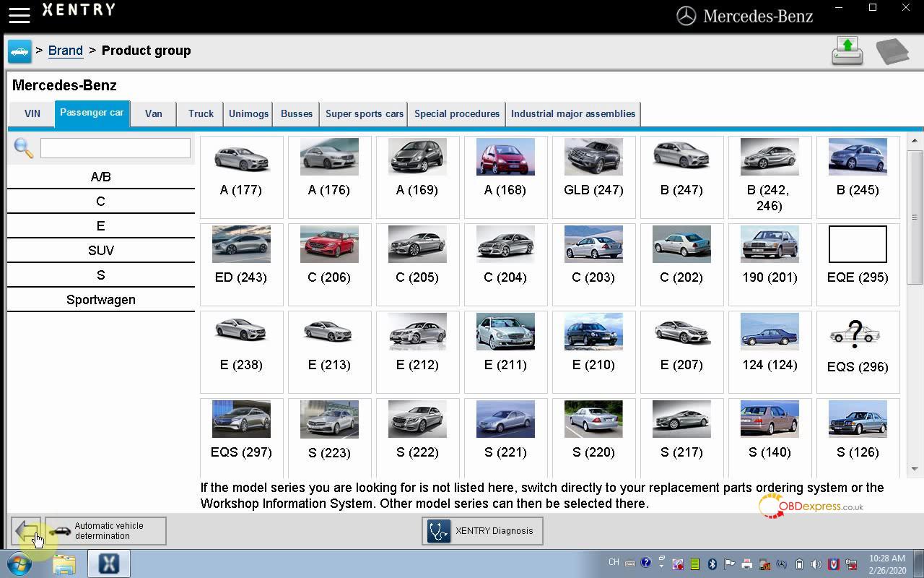Select the C (203) model
Image resolution: width=924 pixels, height=578 pixels.
coord(593,264)
